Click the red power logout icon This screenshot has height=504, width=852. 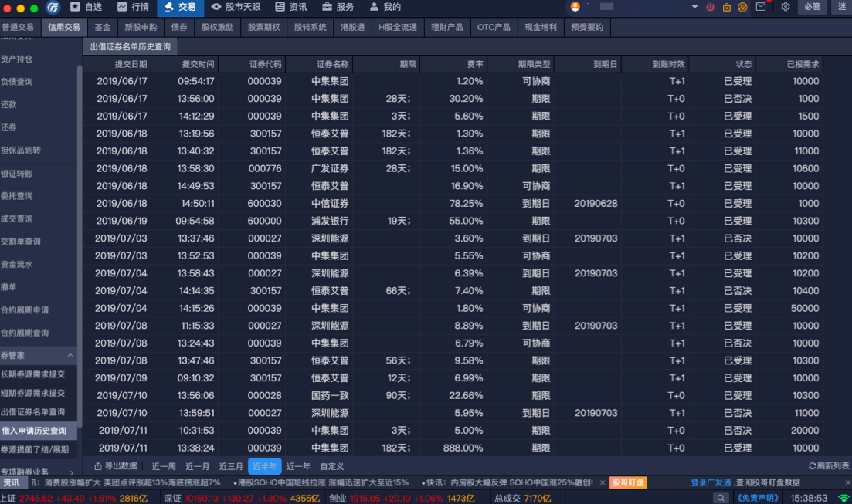[710, 7]
